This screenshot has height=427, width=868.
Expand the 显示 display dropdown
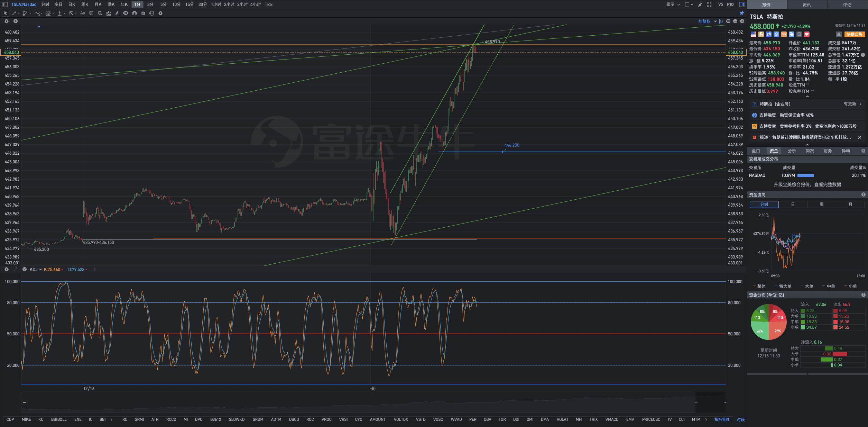[x=673, y=4]
